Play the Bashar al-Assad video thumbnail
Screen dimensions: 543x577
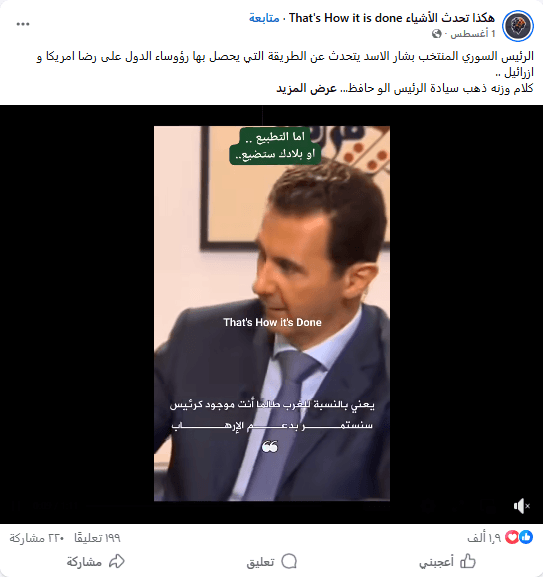click(x=272, y=314)
